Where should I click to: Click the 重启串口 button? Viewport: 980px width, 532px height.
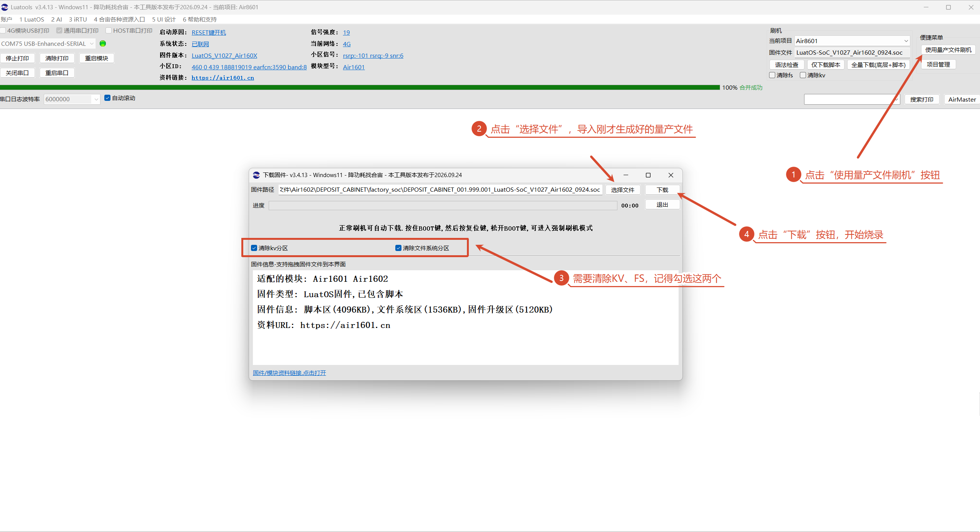[57, 73]
